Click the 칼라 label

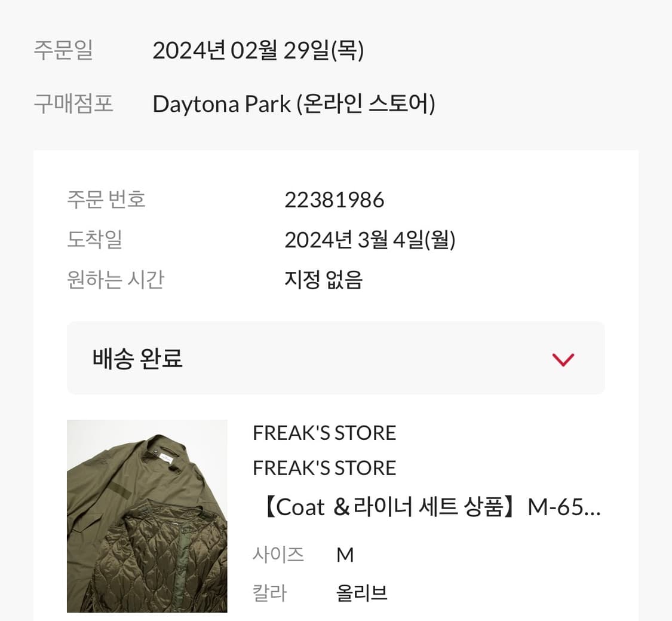coord(269,593)
